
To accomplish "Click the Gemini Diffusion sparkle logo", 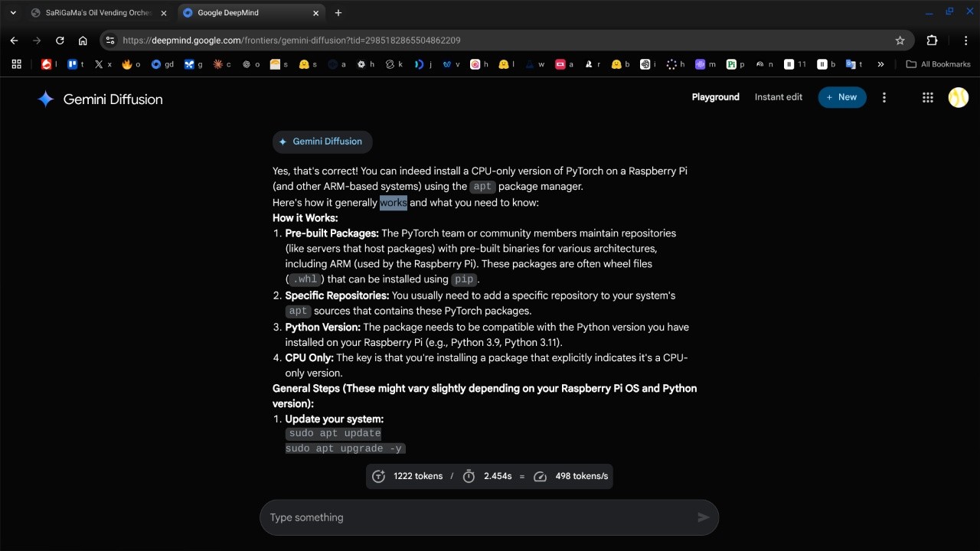I will click(x=46, y=99).
